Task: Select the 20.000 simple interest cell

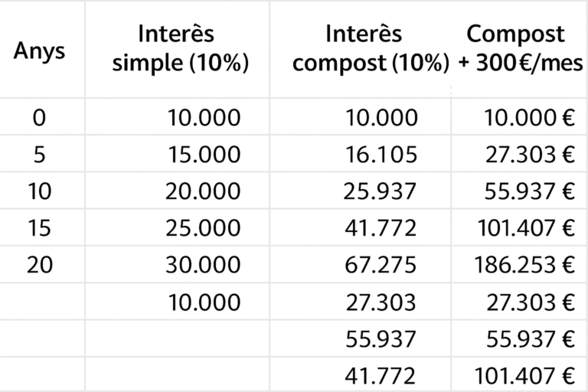Action: pyautogui.click(x=204, y=191)
